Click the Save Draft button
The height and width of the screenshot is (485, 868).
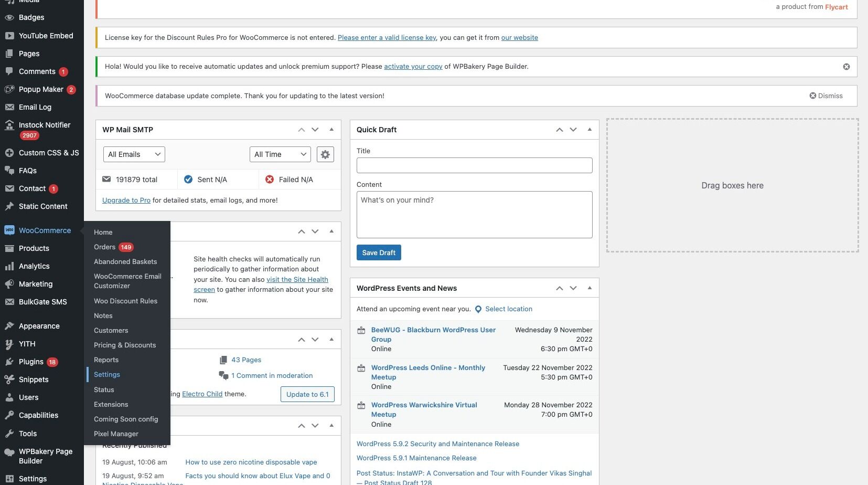tap(379, 252)
